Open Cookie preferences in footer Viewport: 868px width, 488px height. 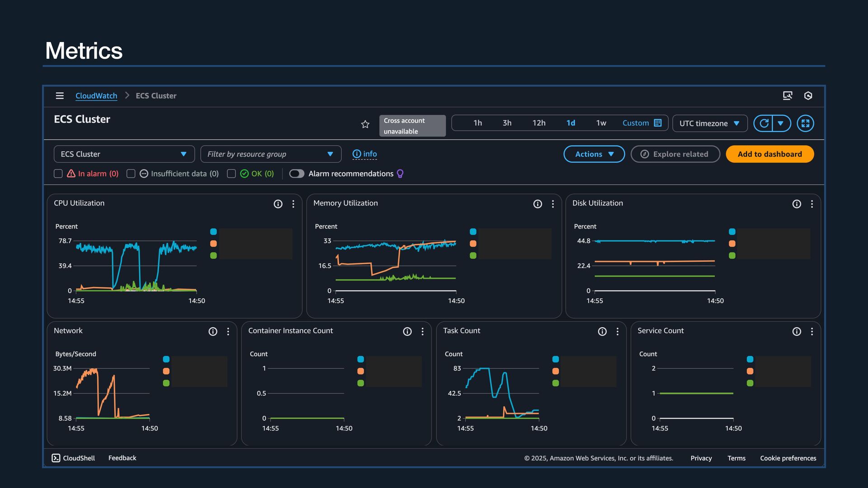coord(788,458)
